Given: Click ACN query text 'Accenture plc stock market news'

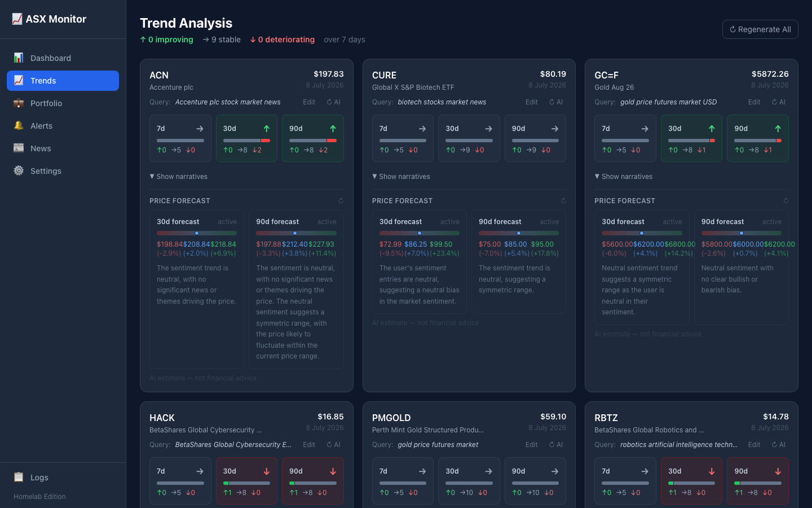Looking at the screenshot, I should (228, 102).
